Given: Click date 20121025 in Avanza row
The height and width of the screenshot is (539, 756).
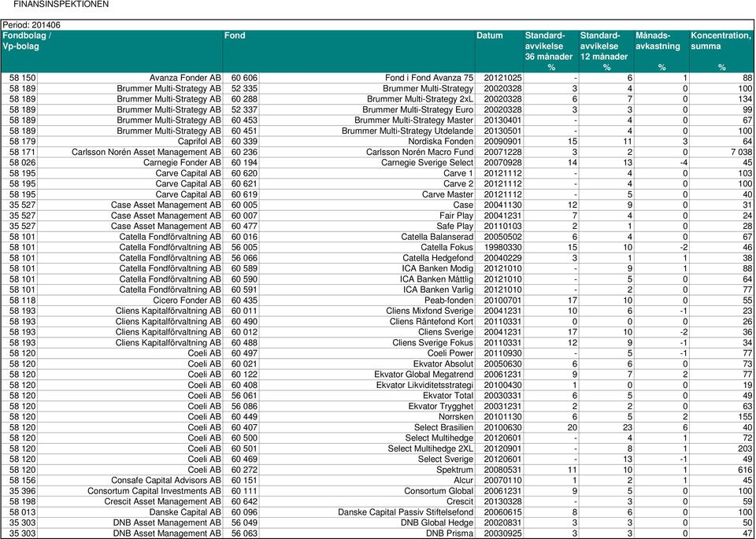Looking at the screenshot, I should point(502,78).
